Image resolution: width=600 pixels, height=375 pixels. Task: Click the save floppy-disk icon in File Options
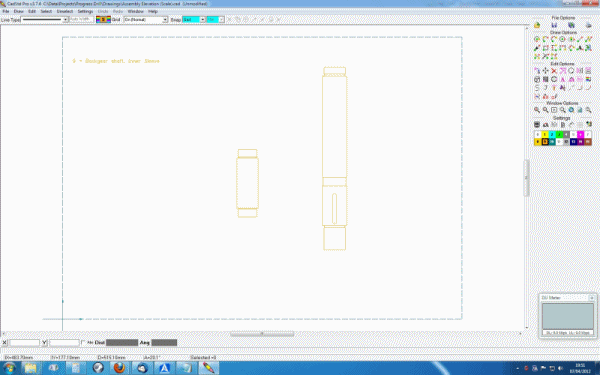(554, 25)
